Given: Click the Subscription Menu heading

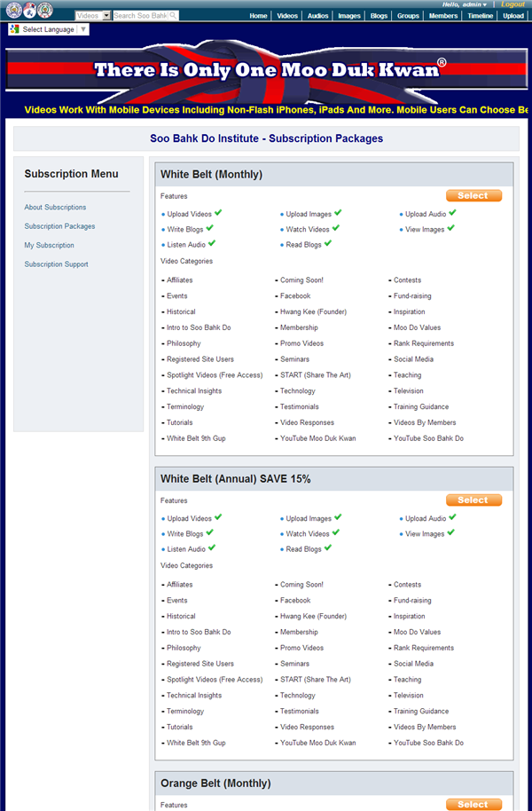Looking at the screenshot, I should click(x=71, y=174).
